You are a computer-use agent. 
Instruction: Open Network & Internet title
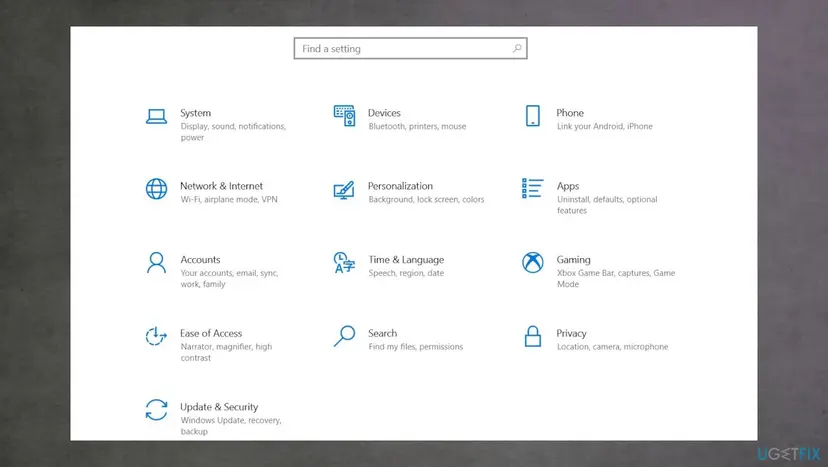(x=221, y=186)
